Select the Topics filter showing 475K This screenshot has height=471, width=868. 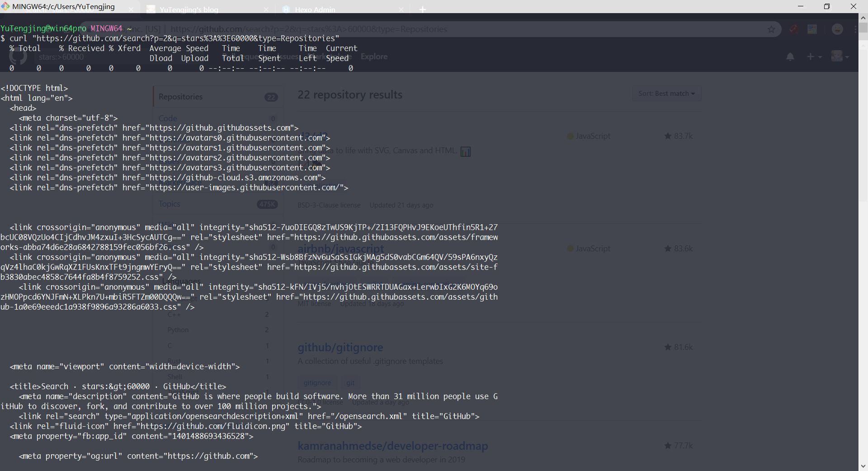[218, 204]
